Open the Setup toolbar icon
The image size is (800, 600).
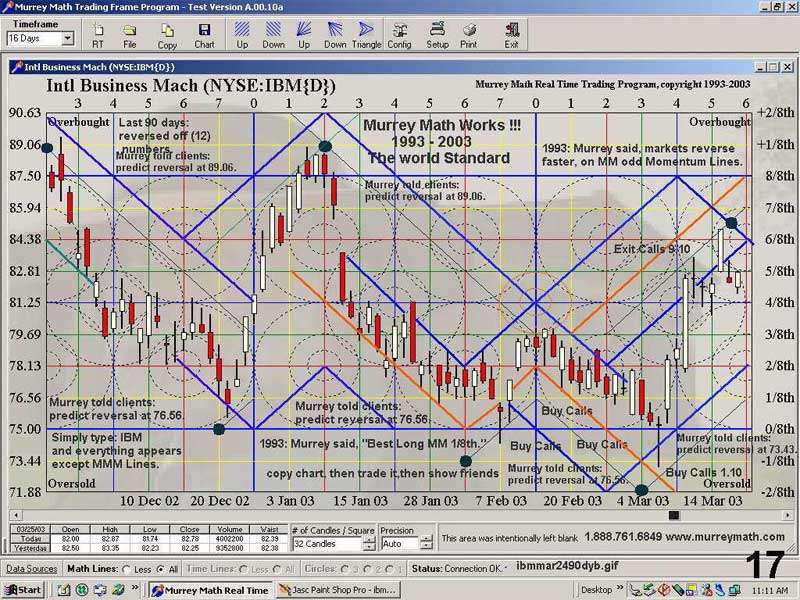[x=437, y=35]
